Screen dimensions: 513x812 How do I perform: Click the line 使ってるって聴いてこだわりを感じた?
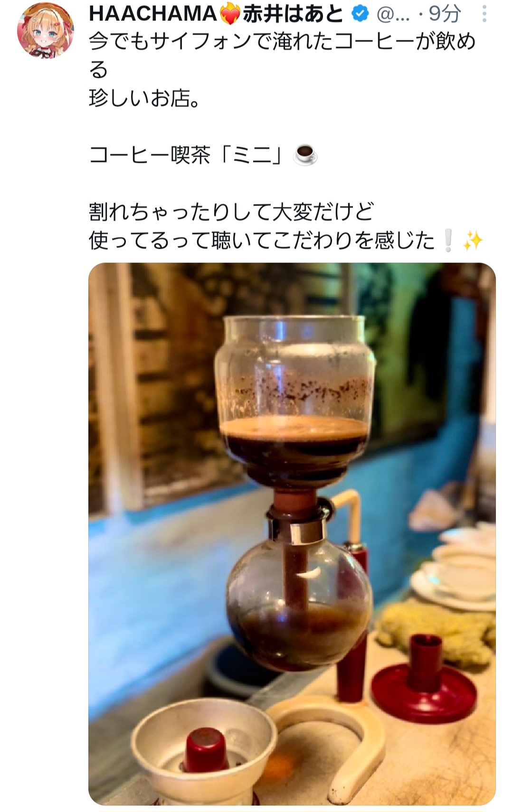[262, 241]
